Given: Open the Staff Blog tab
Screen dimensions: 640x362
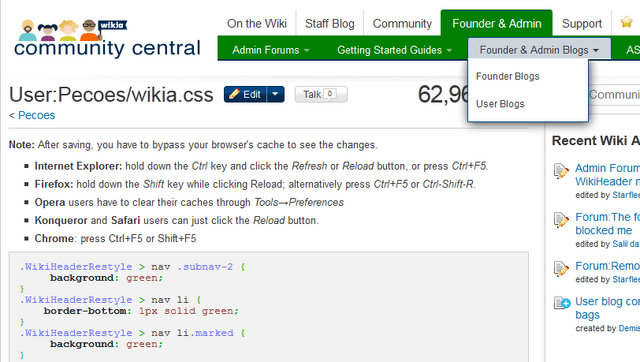Looking at the screenshot, I should 330,24.
